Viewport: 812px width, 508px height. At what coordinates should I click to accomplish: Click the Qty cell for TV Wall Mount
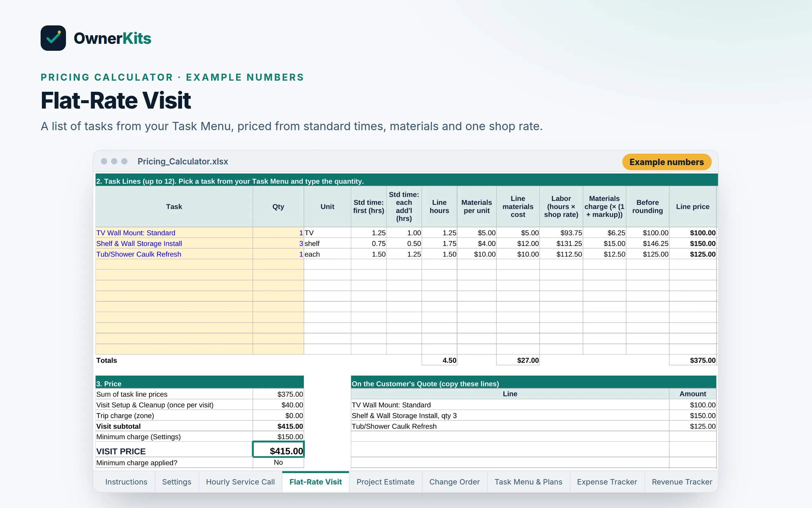(278, 232)
